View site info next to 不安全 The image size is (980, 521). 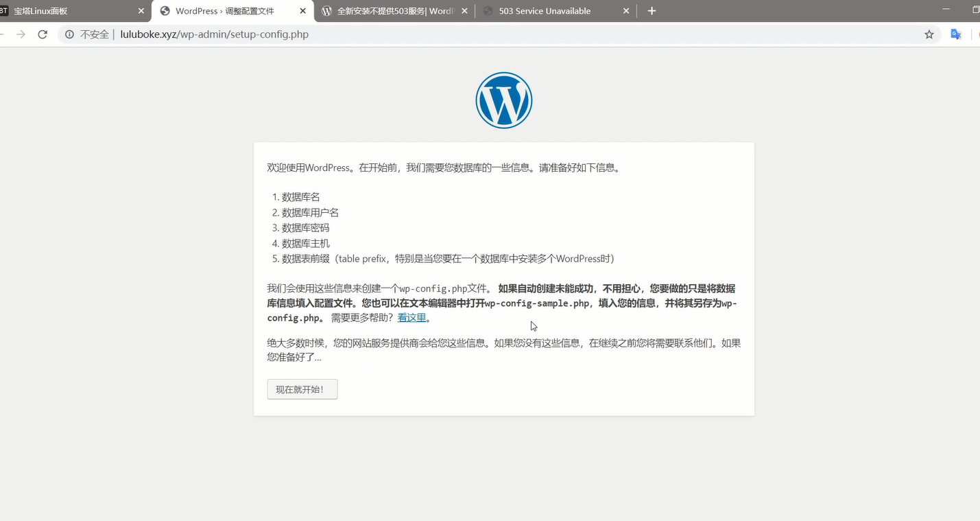pos(69,34)
